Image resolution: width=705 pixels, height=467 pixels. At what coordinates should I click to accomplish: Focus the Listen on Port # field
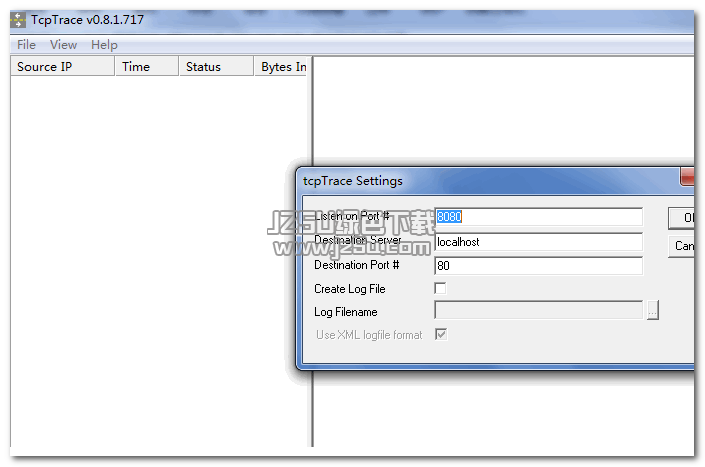tap(539, 217)
